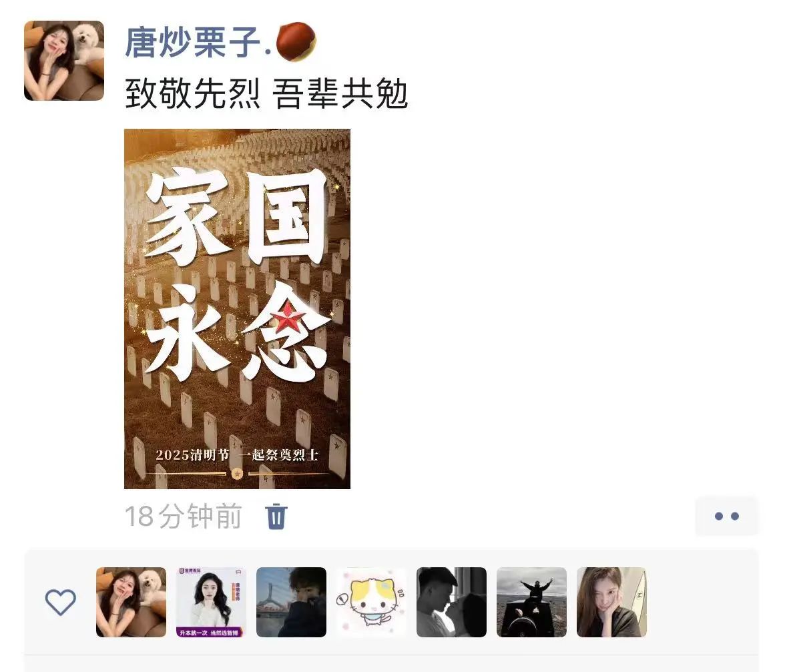Screen dimensions: 787x672
Task: Open liker avatar with purple 智博教育 banner
Action: [211, 602]
